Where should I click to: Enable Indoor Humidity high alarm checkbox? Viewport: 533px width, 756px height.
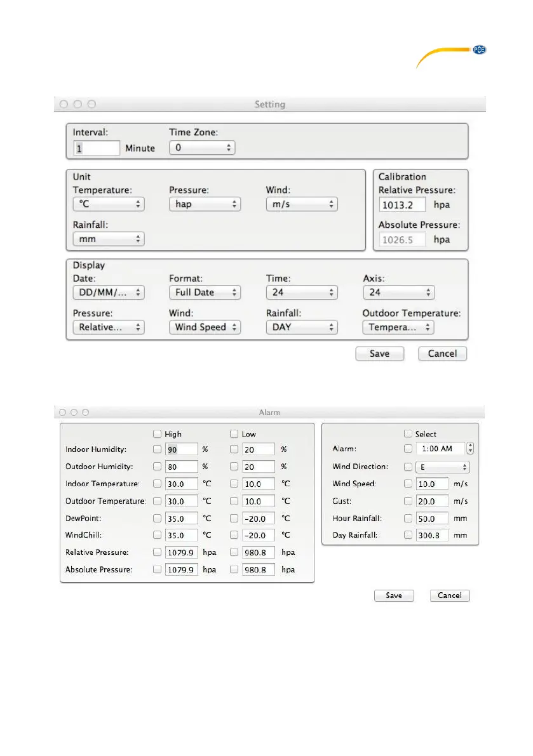[158, 449]
